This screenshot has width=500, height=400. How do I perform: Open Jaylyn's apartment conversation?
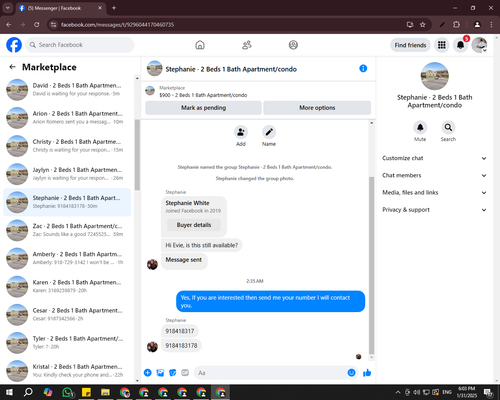click(67, 174)
